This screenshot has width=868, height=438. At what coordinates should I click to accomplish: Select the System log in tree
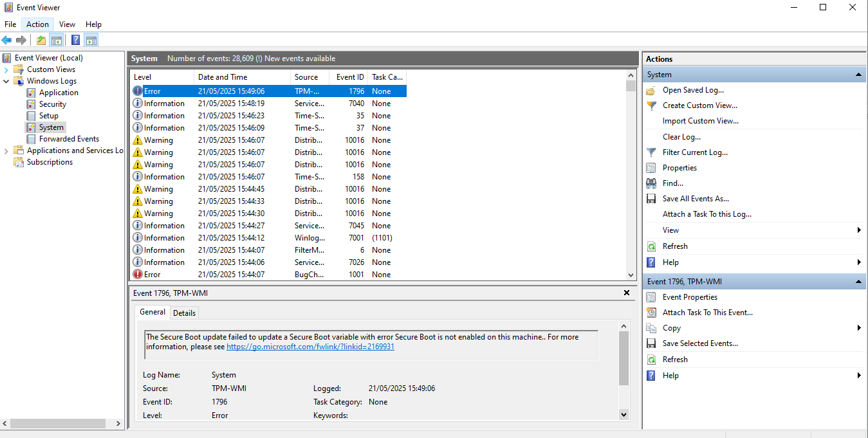pos(51,127)
